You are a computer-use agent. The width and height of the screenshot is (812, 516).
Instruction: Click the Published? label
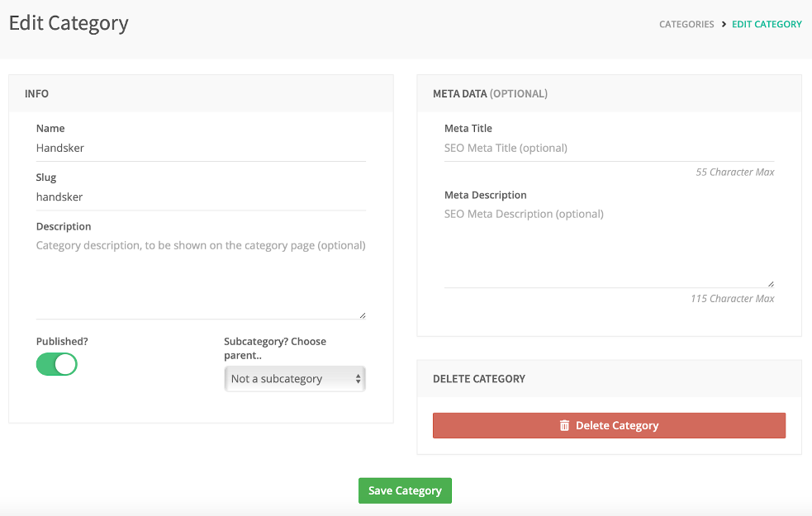[x=62, y=342]
